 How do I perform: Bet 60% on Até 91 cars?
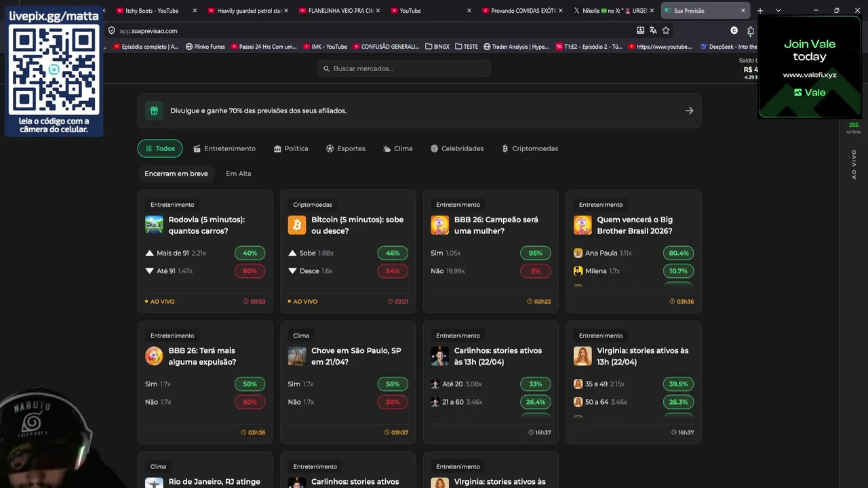(x=250, y=271)
